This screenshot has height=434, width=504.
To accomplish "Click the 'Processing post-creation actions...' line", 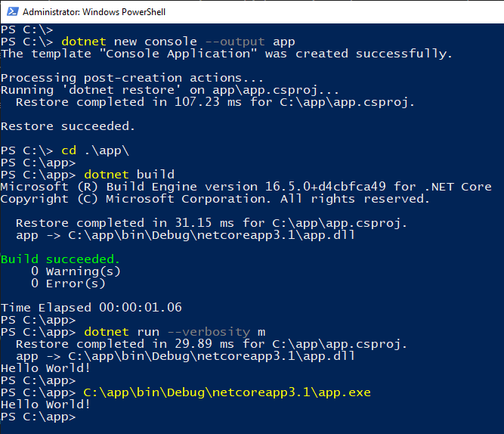I will coord(131,78).
